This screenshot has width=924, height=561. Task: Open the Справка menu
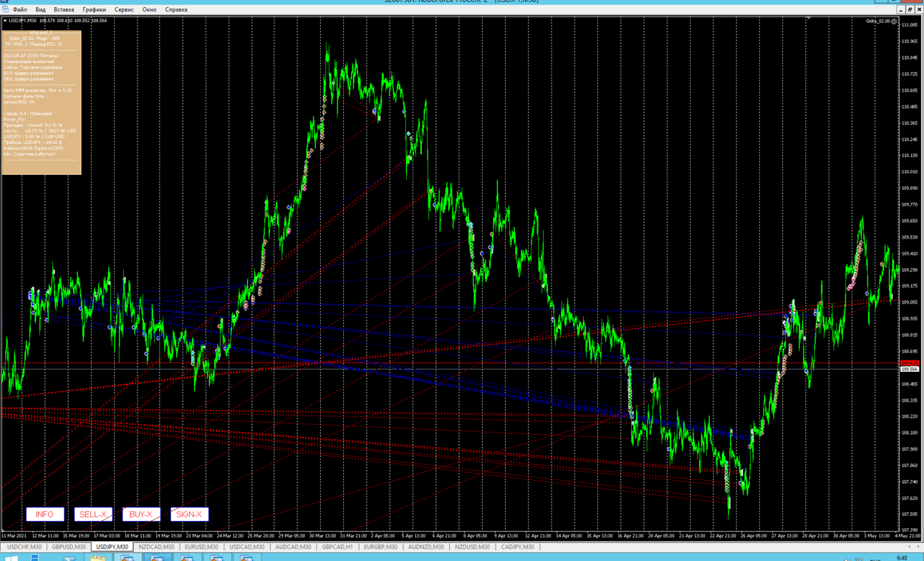click(176, 10)
